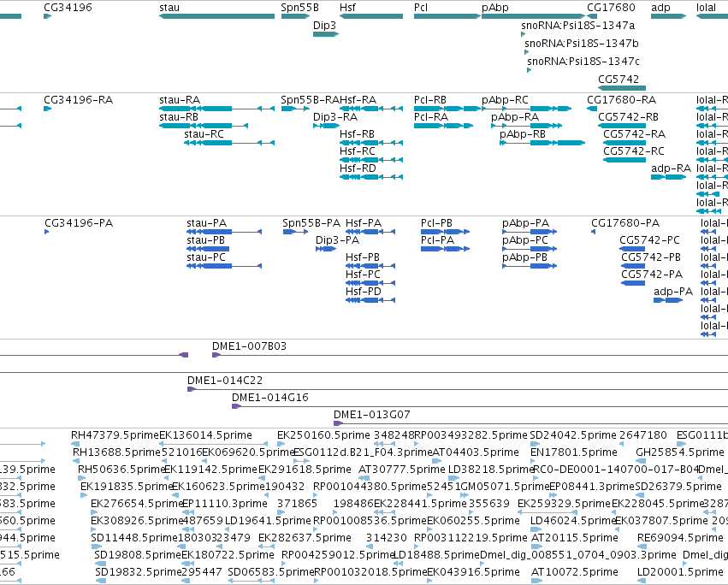Select the Hsf-RD transcript
728x585 pixels.
[x=371, y=177]
